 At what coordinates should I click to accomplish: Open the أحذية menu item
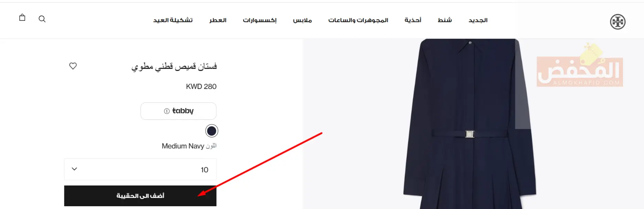(413, 20)
